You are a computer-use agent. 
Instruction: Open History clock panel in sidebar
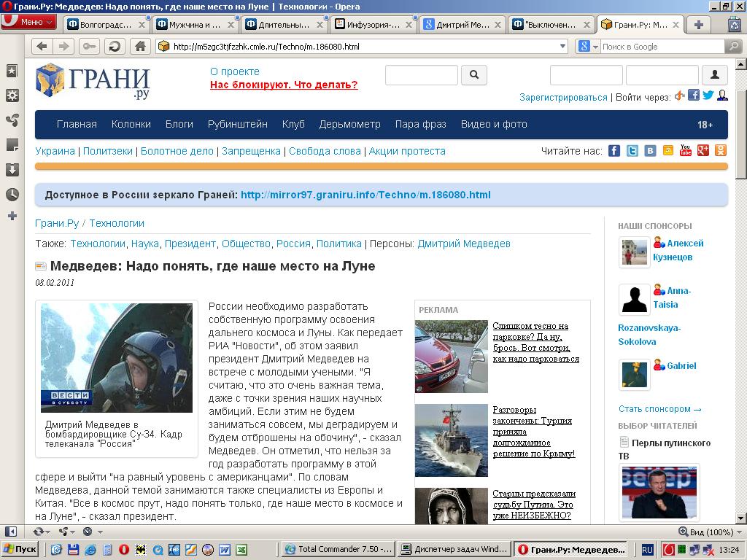click(x=12, y=195)
